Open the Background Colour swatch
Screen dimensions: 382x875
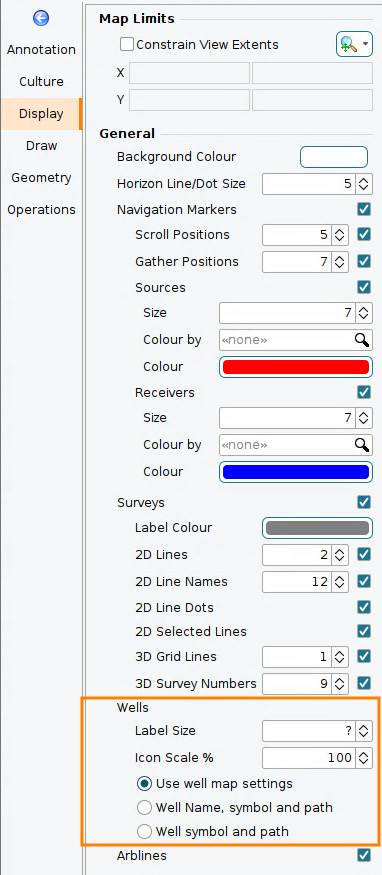click(334, 157)
